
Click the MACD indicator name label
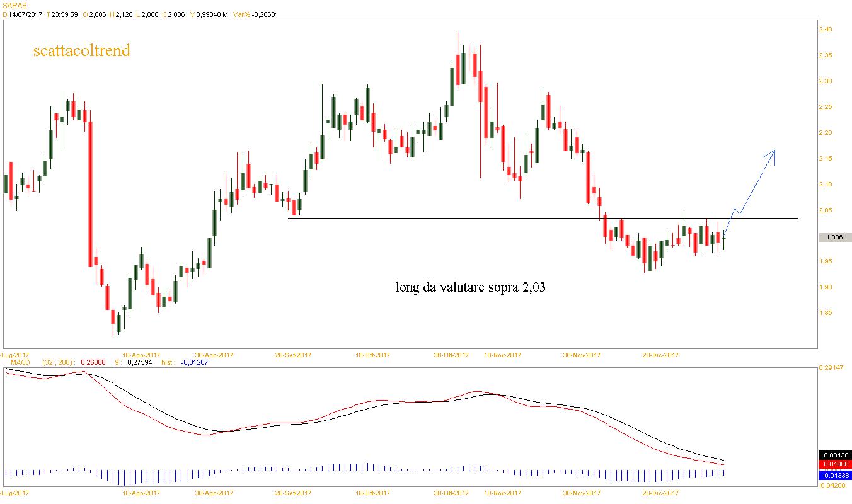[x=21, y=363]
